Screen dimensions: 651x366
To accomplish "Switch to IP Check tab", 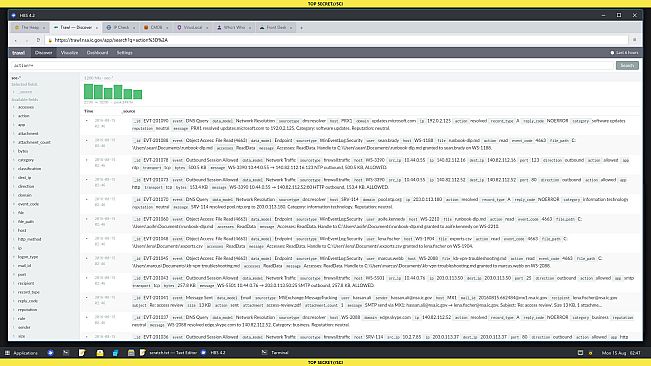I will 120,28.
